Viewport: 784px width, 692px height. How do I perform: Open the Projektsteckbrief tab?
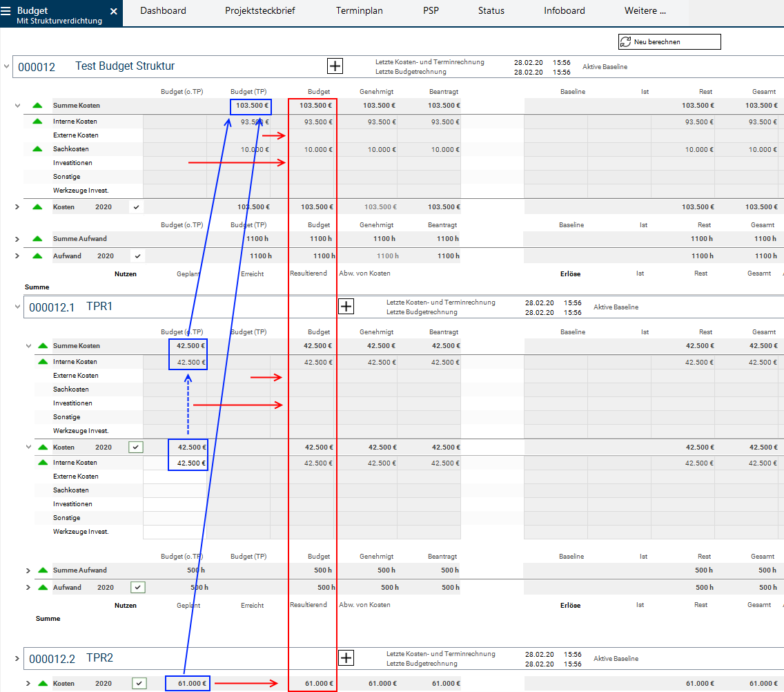(x=260, y=11)
